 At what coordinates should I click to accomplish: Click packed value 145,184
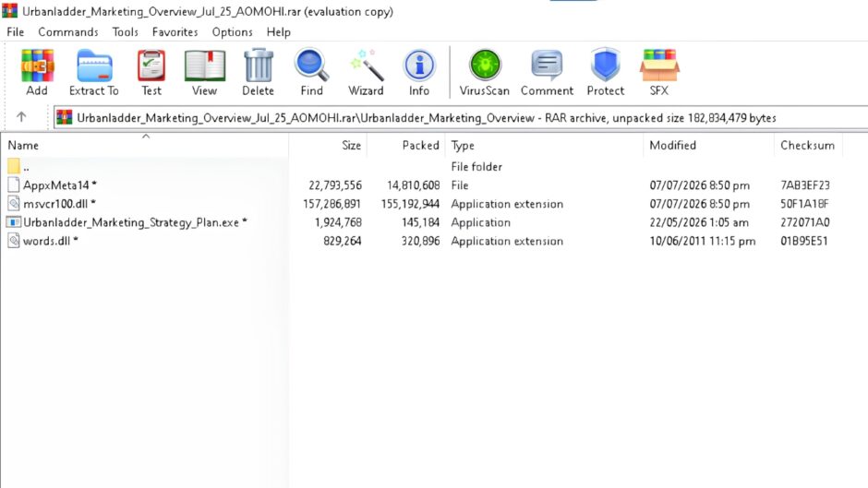421,222
